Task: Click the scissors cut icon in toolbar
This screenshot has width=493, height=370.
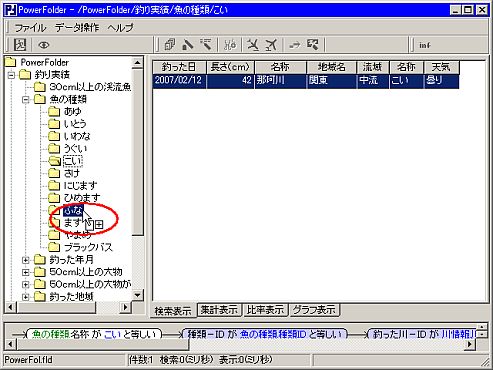Action: pyautogui.click(x=230, y=45)
